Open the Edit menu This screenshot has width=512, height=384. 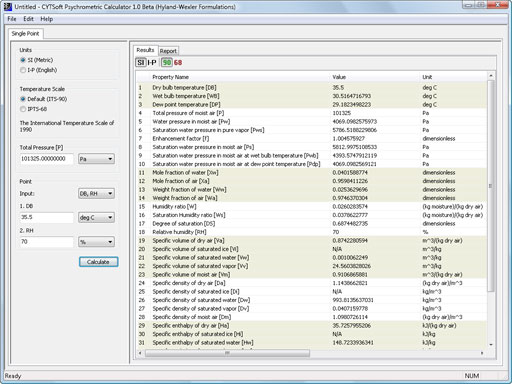point(28,19)
